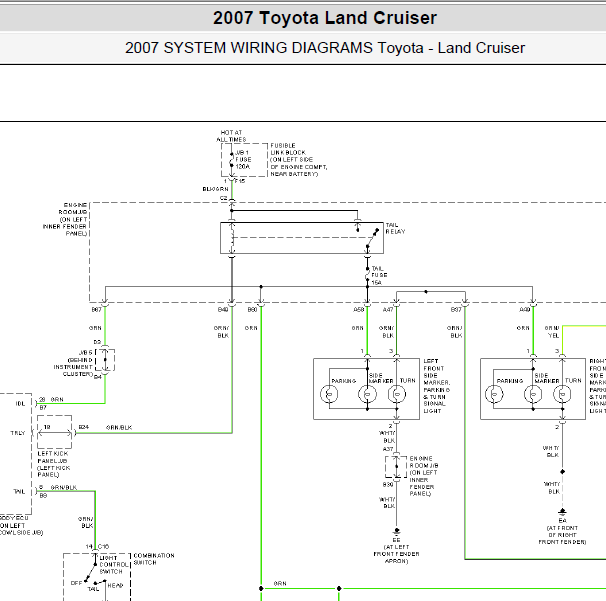Click the J/B 5 dashed junction box symbol
The width and height of the screenshot is (606, 601).
pos(105,360)
